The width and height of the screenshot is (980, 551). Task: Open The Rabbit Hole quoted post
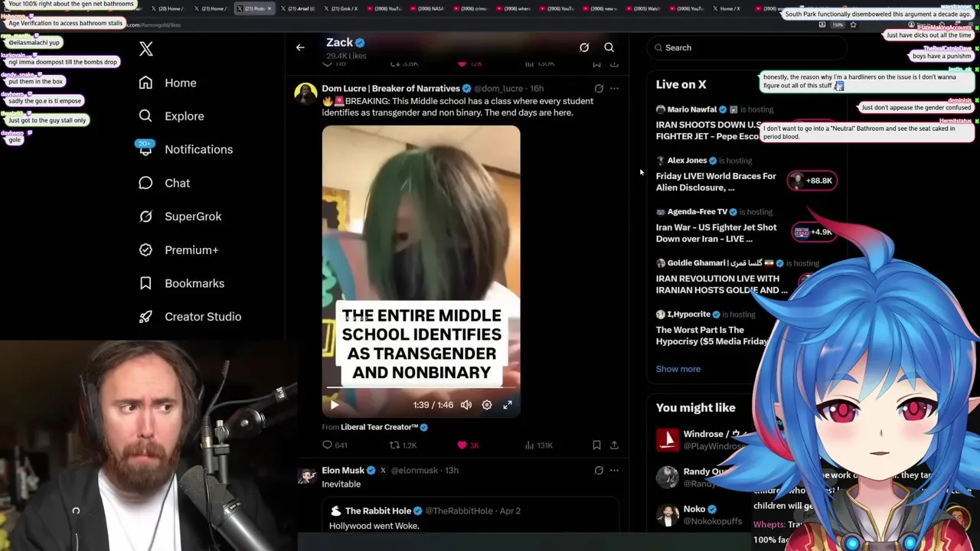click(x=470, y=516)
